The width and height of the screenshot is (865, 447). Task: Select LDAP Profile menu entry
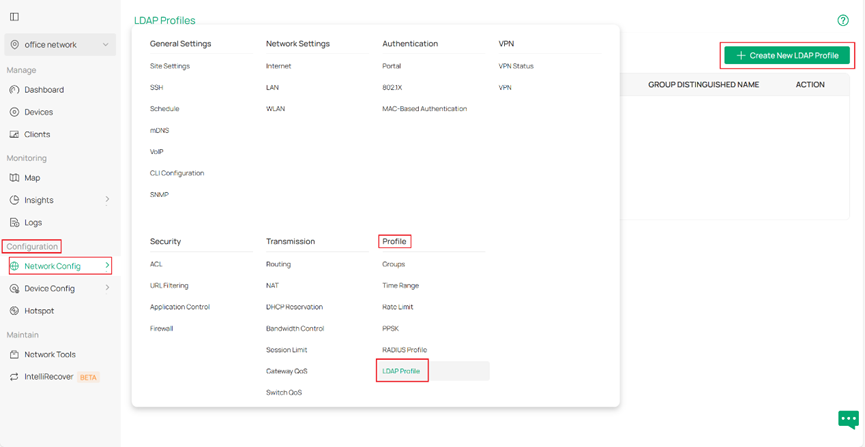point(401,371)
